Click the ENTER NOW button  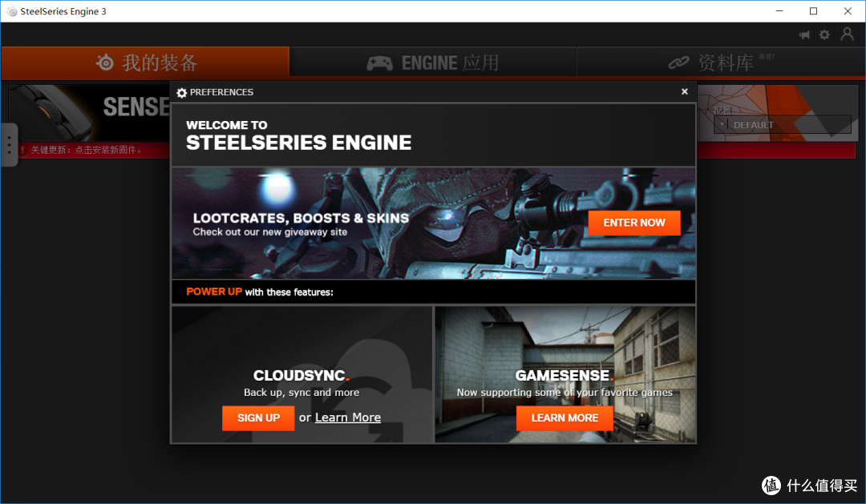pos(634,223)
